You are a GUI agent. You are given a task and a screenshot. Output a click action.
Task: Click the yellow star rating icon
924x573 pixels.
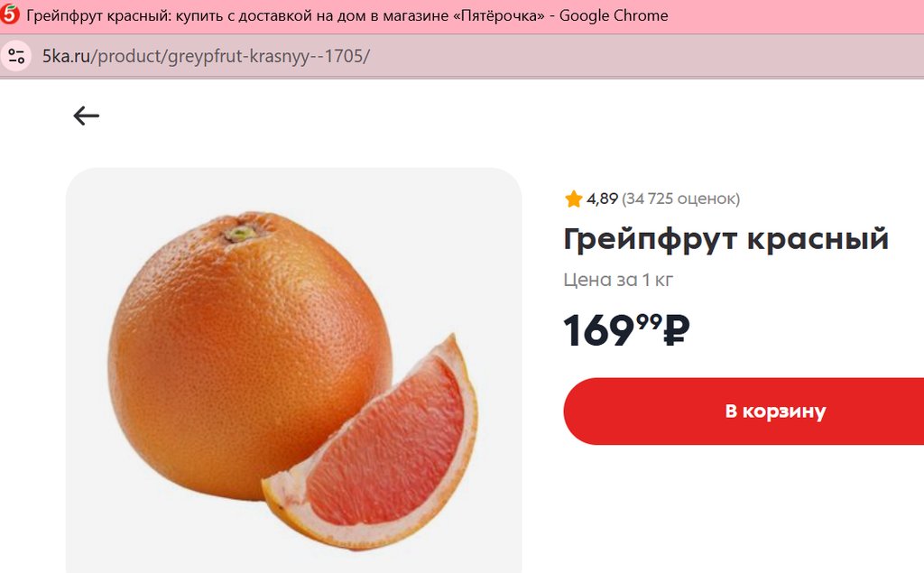point(573,199)
